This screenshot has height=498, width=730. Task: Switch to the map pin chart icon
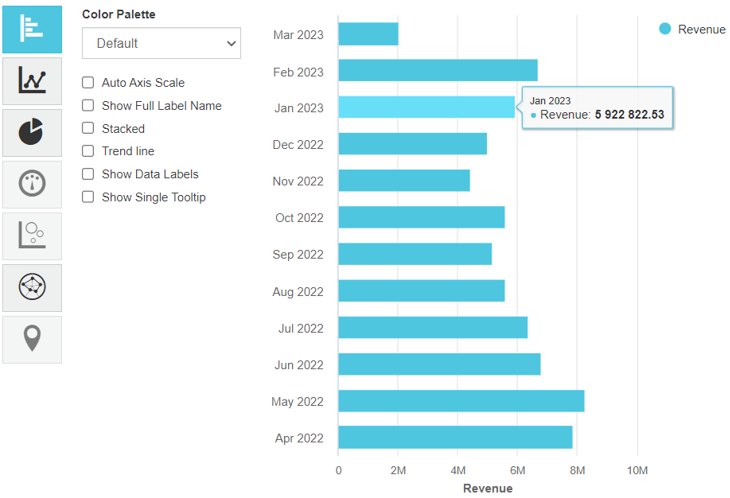click(x=32, y=340)
